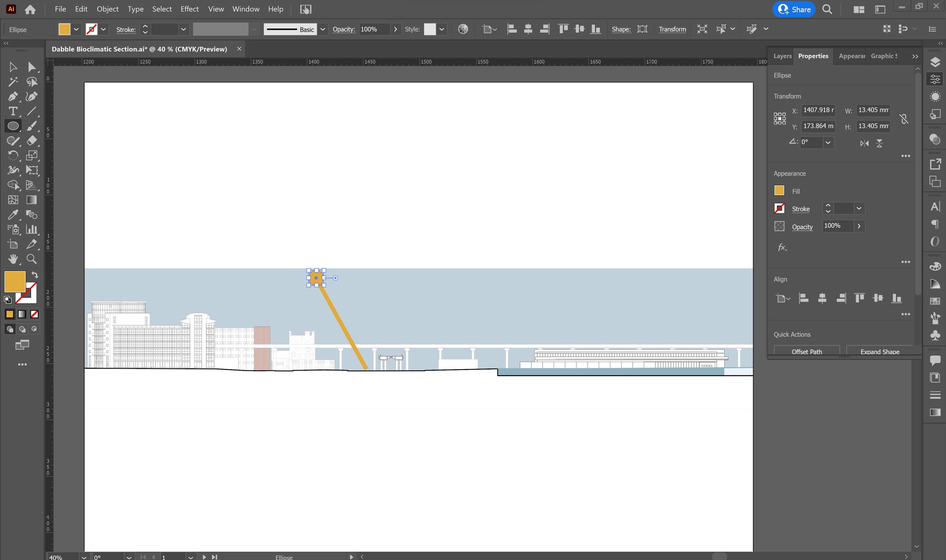Select the Eyedropper tool
Image resolution: width=946 pixels, height=560 pixels.
coord(13,215)
